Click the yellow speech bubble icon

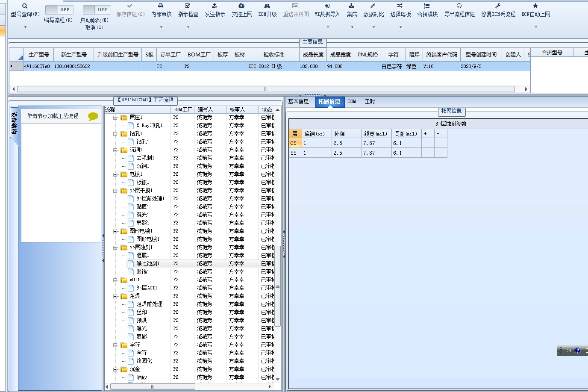(93, 116)
